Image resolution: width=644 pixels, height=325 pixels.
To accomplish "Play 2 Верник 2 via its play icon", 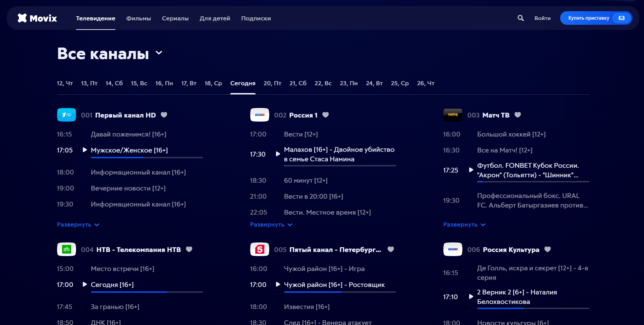I will point(471,296).
